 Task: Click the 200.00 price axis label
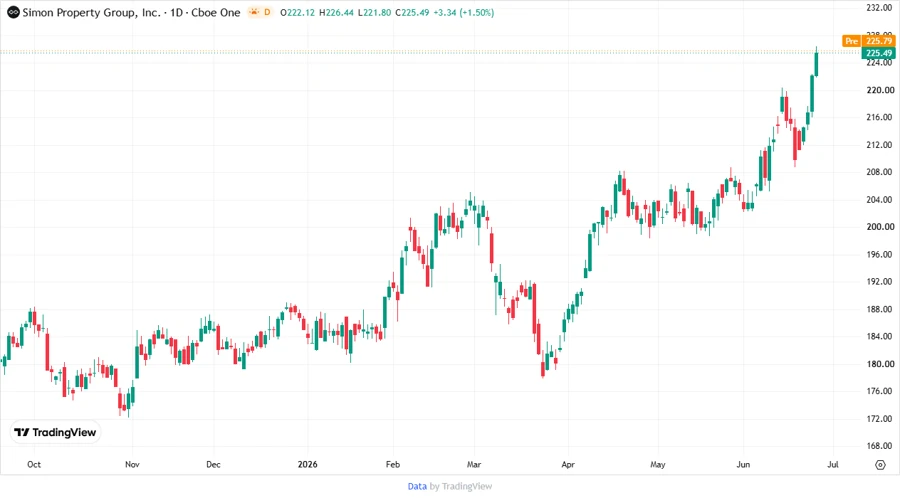coord(880,227)
